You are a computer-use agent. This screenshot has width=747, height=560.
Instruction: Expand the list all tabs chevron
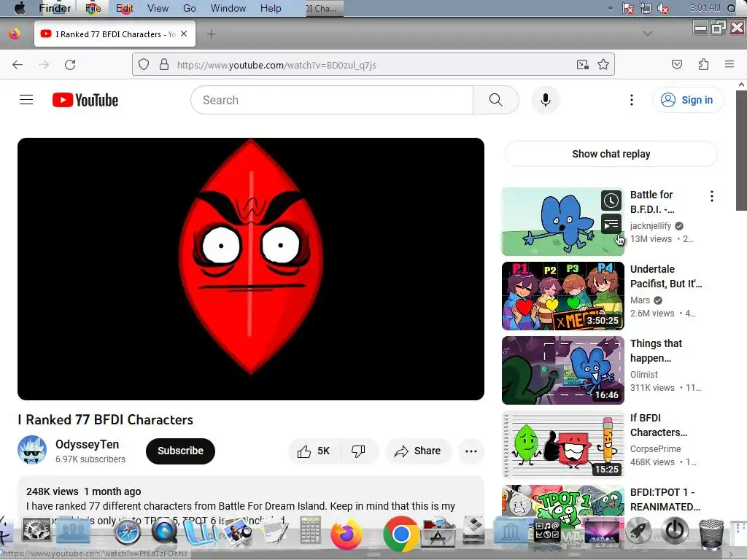click(648, 34)
